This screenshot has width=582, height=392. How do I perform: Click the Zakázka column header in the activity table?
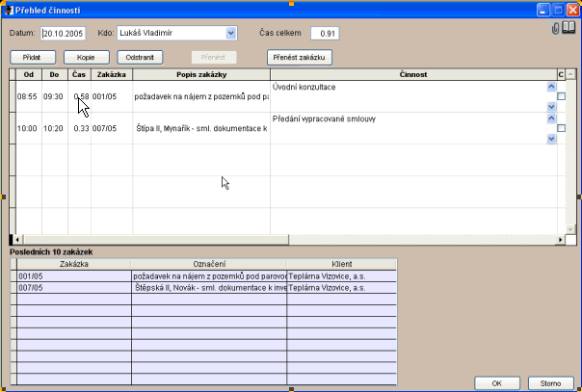[111, 74]
